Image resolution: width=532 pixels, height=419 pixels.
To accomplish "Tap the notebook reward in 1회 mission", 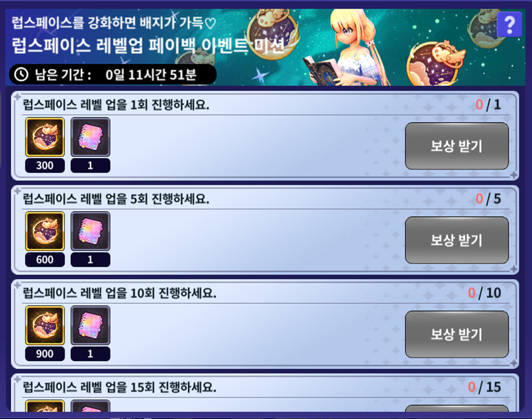I will tap(90, 137).
